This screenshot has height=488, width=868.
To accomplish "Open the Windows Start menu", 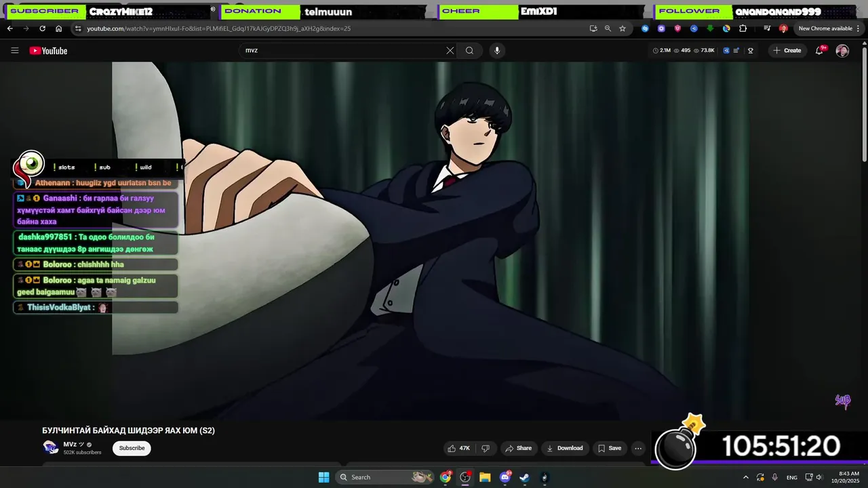I will click(x=324, y=477).
